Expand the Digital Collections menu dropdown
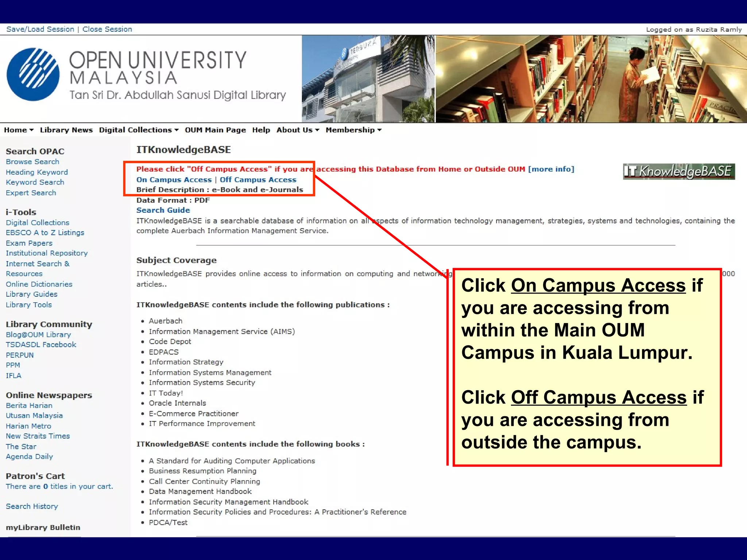This screenshot has width=747, height=560. click(x=139, y=130)
